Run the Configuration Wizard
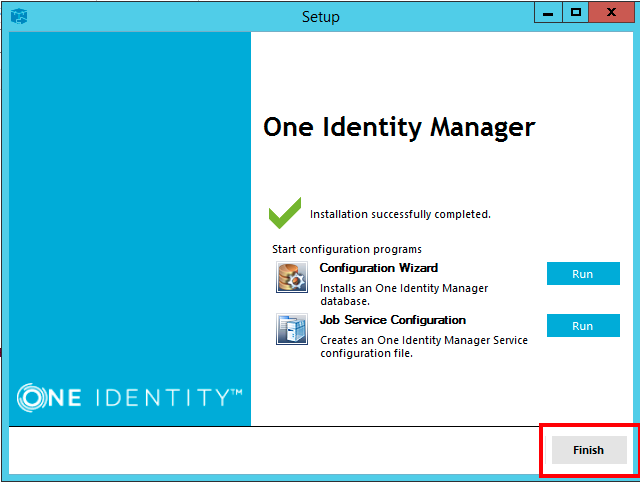640x482 pixels. (583, 273)
